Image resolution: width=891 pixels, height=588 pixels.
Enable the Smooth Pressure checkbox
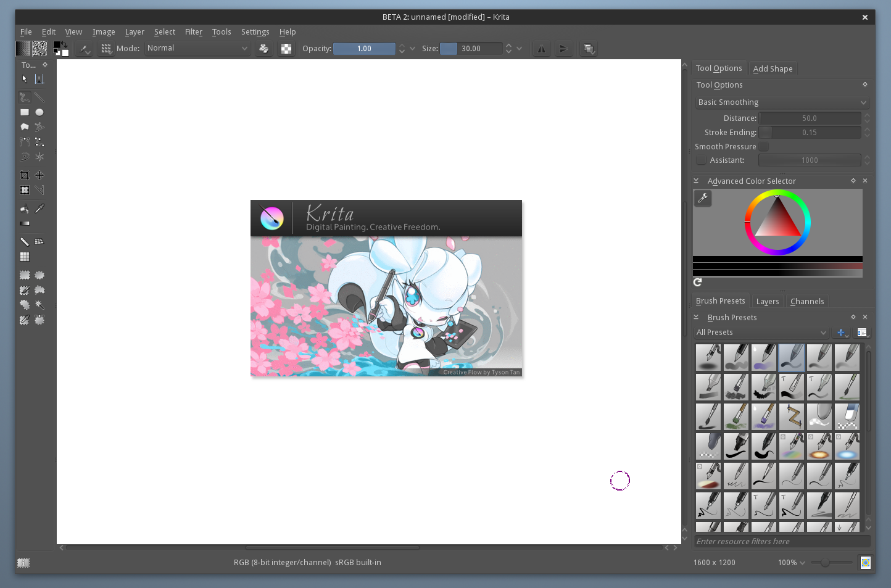[764, 146]
